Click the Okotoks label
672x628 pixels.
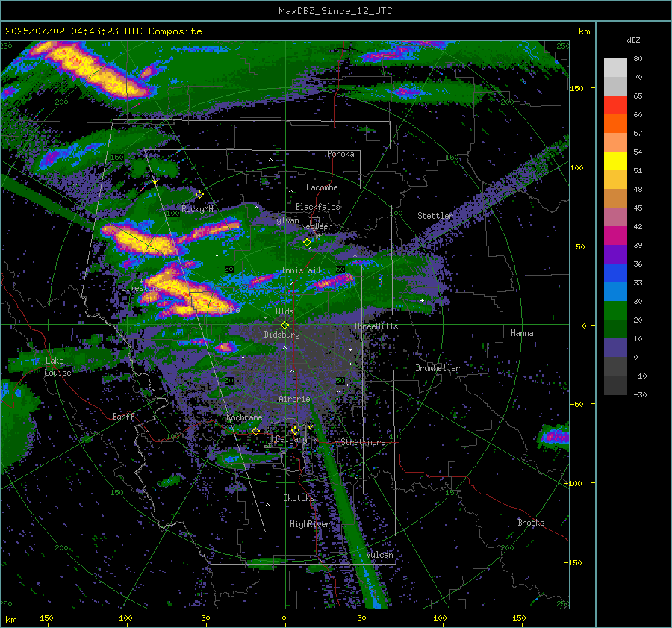299,497
